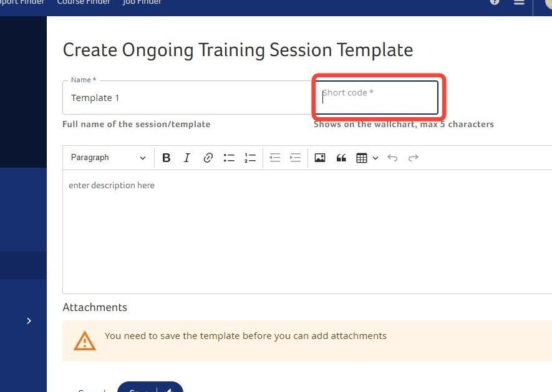Insert a table with the grid icon
The height and width of the screenshot is (392, 552).
(362, 158)
